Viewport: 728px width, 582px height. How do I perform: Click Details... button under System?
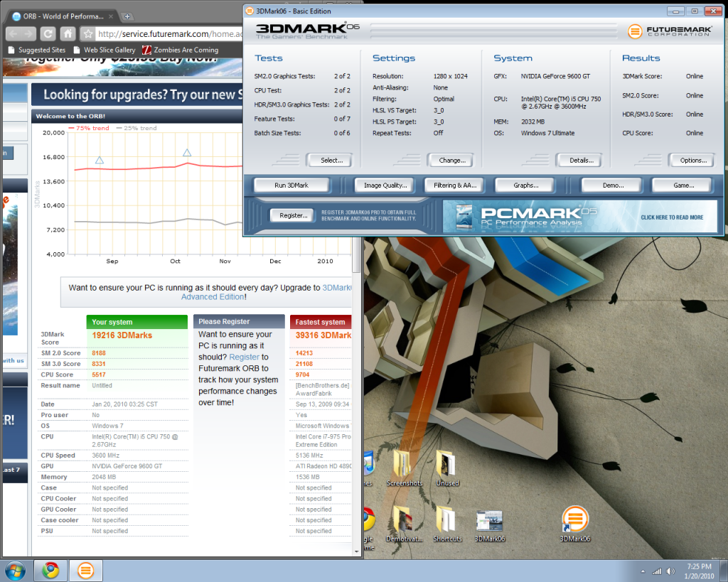(x=579, y=160)
